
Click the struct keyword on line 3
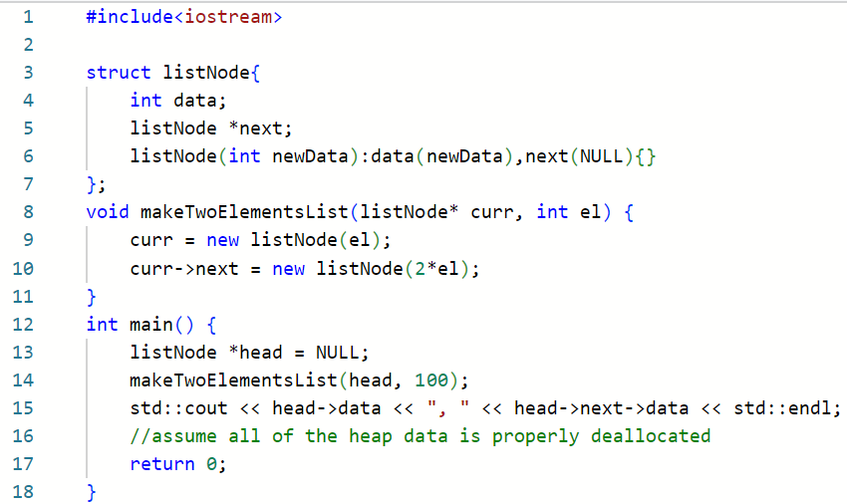coord(119,72)
